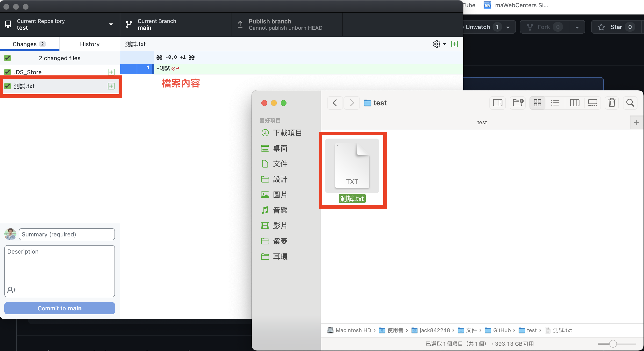Click the added-file plus icon in diff header
This screenshot has width=644, height=351.
coord(455,44)
